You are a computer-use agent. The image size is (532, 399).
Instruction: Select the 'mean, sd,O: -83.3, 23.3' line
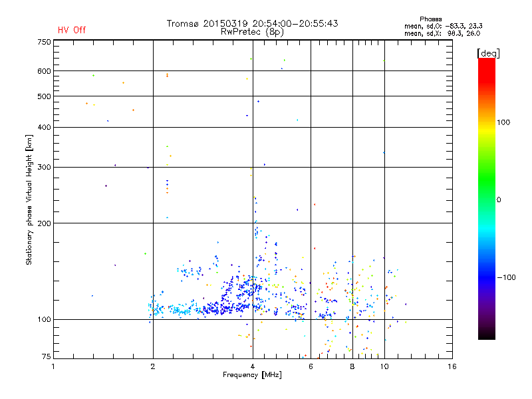(x=443, y=26)
